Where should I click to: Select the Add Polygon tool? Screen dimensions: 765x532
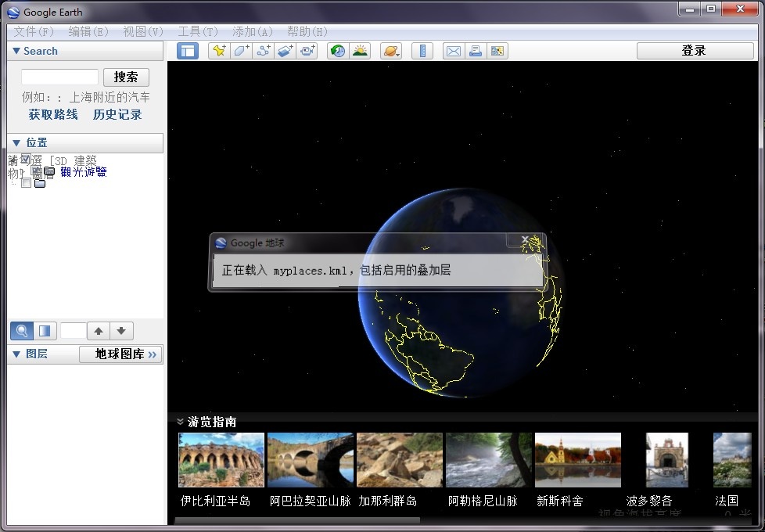coord(241,50)
